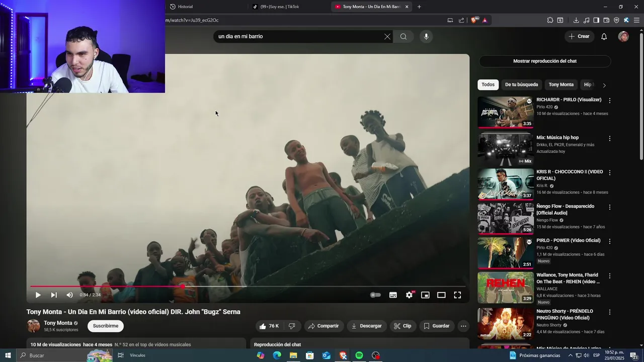Open the Tony Monta channel avatar
The image size is (644, 362).
tap(34, 326)
